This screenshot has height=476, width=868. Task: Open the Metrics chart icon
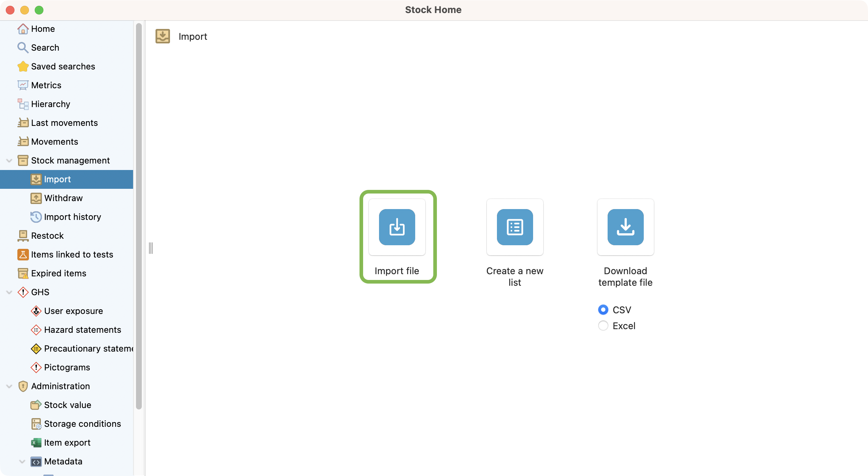click(x=23, y=85)
